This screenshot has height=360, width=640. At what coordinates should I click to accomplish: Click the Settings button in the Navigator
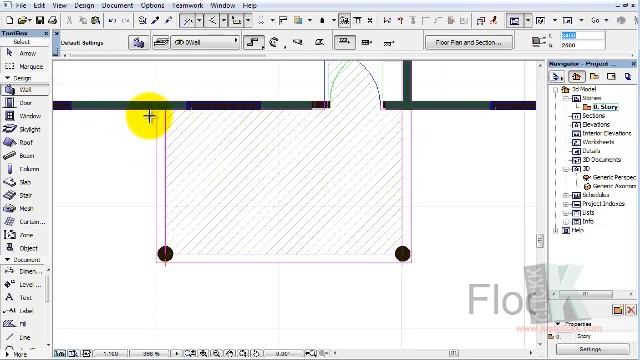pyautogui.click(x=592, y=349)
